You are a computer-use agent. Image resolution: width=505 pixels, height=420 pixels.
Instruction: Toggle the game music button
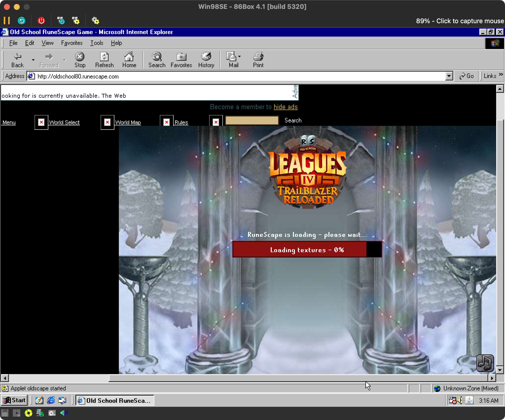coord(485,363)
